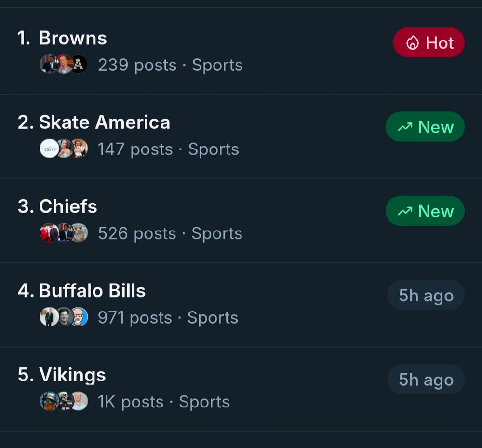View the Vikings trending topic
Image resolution: width=482 pixels, height=448 pixels.
coord(72,375)
